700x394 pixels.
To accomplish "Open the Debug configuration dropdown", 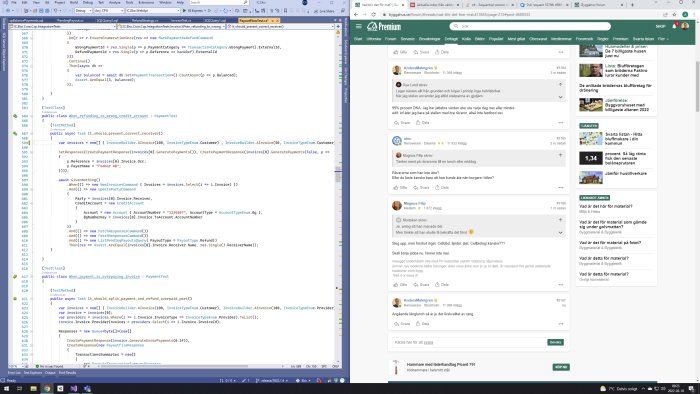I will [x=83, y=10].
